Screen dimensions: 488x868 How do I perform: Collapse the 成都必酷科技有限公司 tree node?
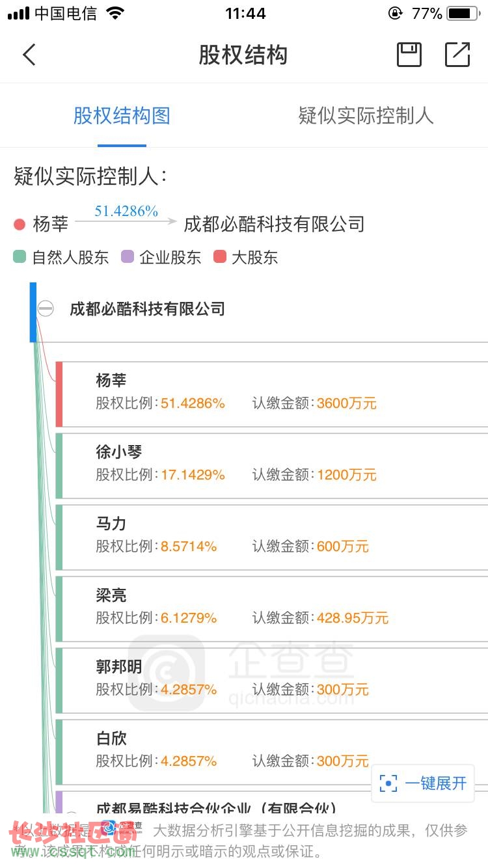pyautogui.click(x=46, y=308)
